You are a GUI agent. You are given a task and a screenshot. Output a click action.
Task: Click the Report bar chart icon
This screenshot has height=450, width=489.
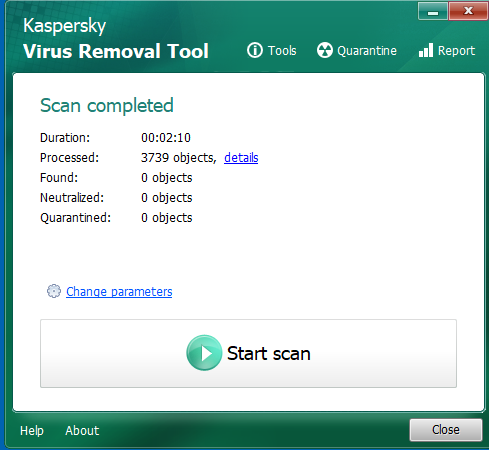[x=426, y=50]
